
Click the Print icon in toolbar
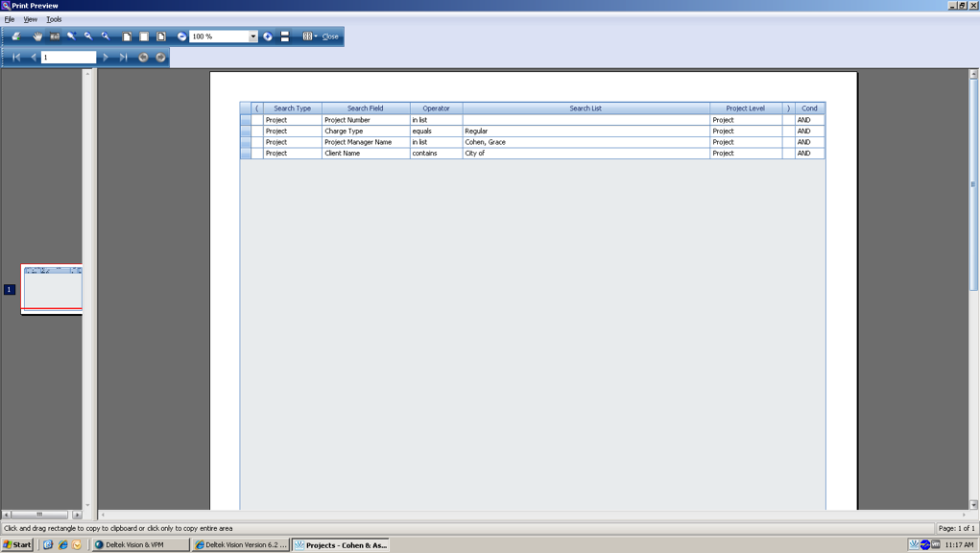16,36
